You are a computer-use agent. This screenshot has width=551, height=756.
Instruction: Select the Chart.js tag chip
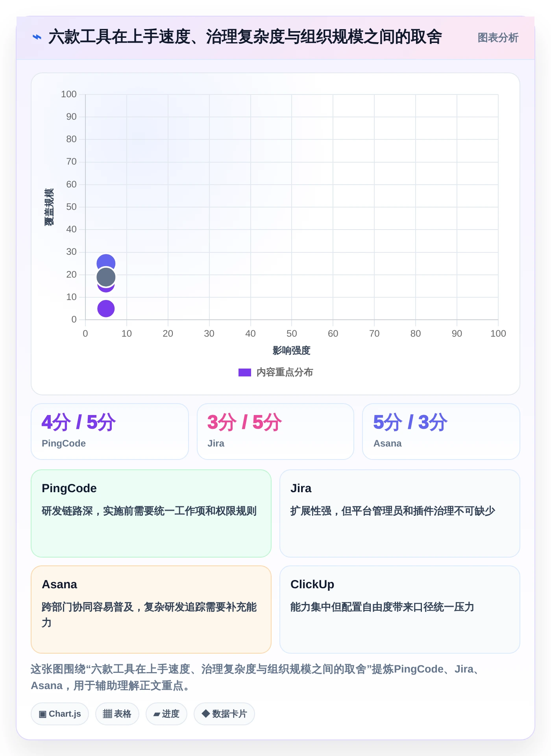pyautogui.click(x=60, y=714)
